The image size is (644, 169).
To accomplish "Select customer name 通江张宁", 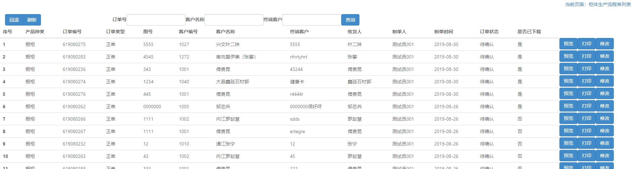I will pyautogui.click(x=226, y=144).
